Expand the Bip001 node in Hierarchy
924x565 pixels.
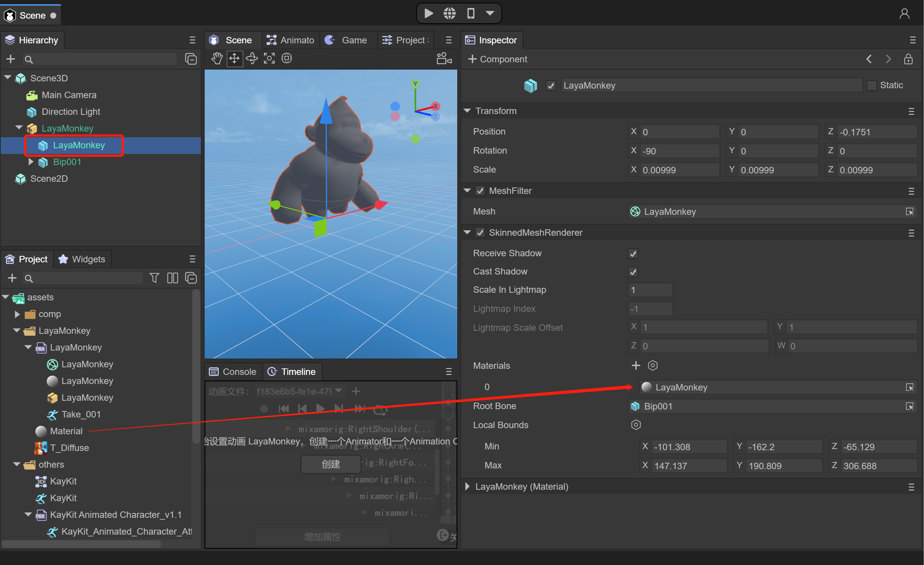point(31,162)
